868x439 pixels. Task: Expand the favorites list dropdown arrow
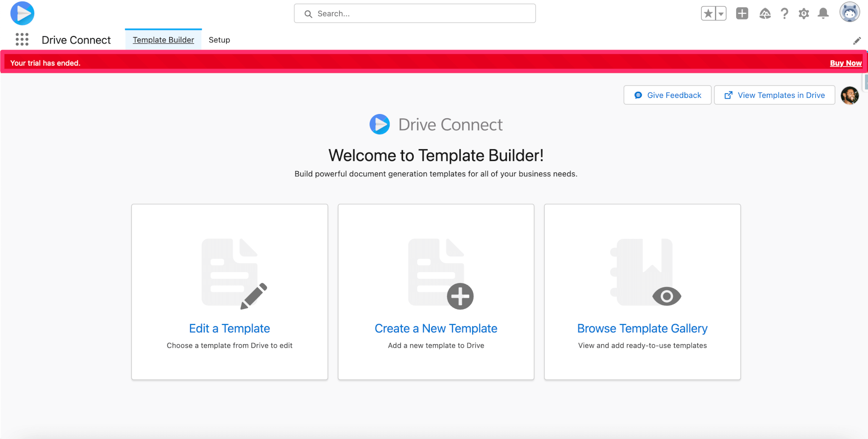721,14
